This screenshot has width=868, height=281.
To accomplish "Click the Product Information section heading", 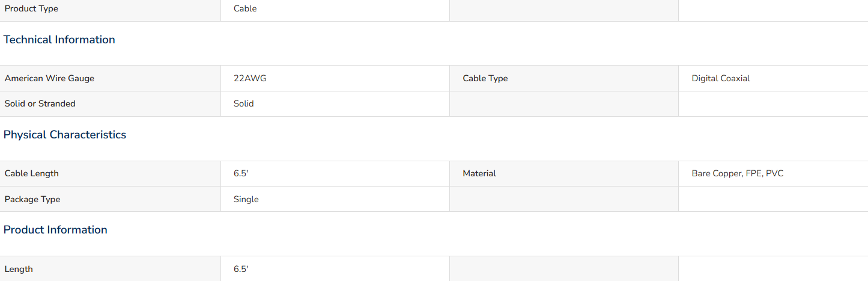I will [x=55, y=230].
